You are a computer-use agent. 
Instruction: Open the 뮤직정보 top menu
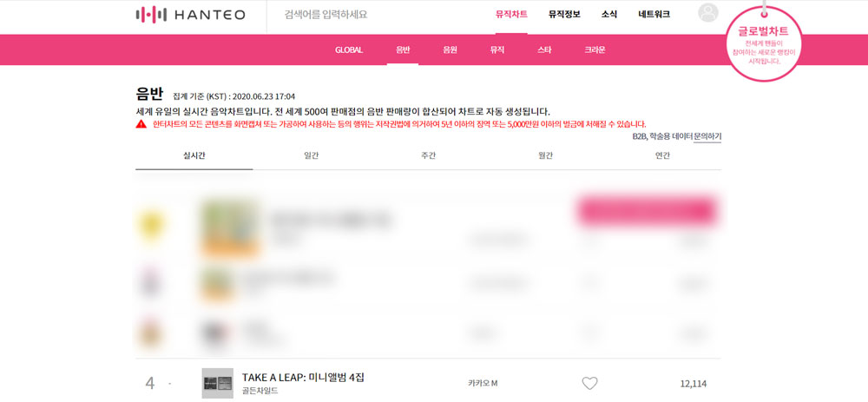click(x=564, y=15)
